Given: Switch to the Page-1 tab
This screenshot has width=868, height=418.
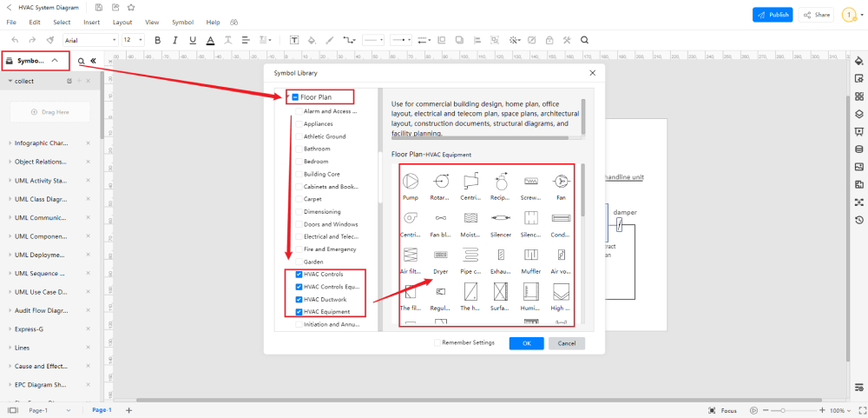Looking at the screenshot, I should click(102, 410).
